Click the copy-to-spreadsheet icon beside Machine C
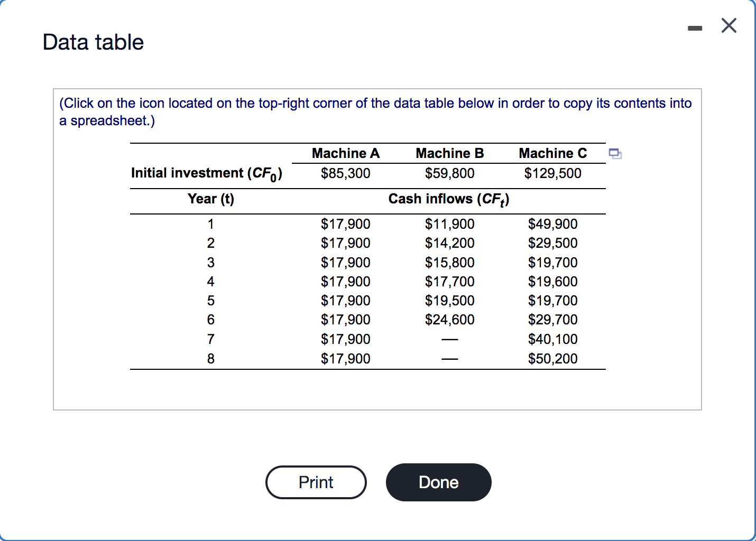The width and height of the screenshot is (756, 541). pyautogui.click(x=615, y=154)
